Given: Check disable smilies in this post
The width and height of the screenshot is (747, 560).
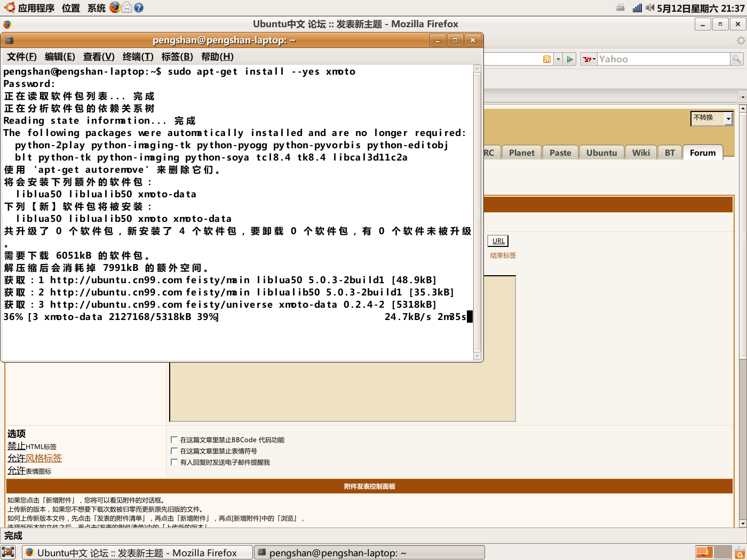Looking at the screenshot, I should click(x=174, y=451).
